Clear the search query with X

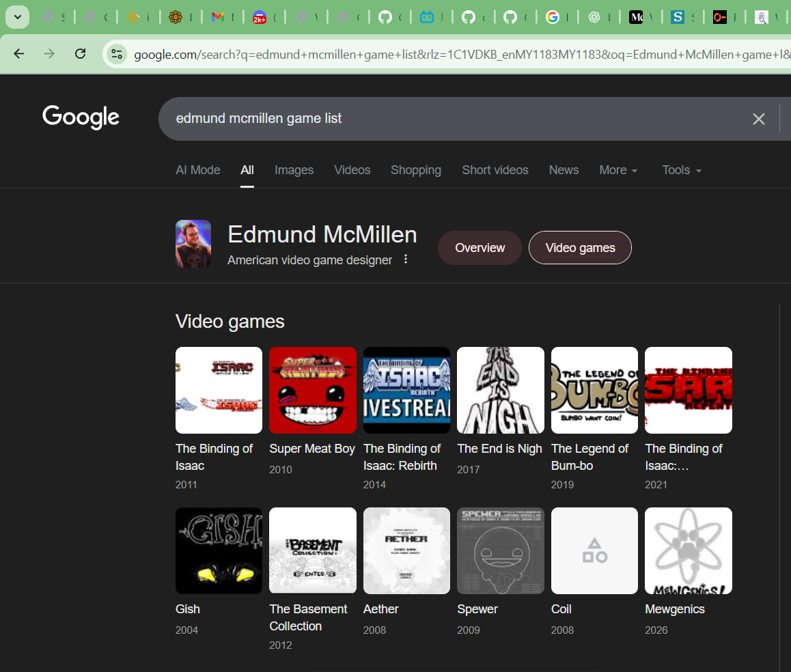pos(758,119)
